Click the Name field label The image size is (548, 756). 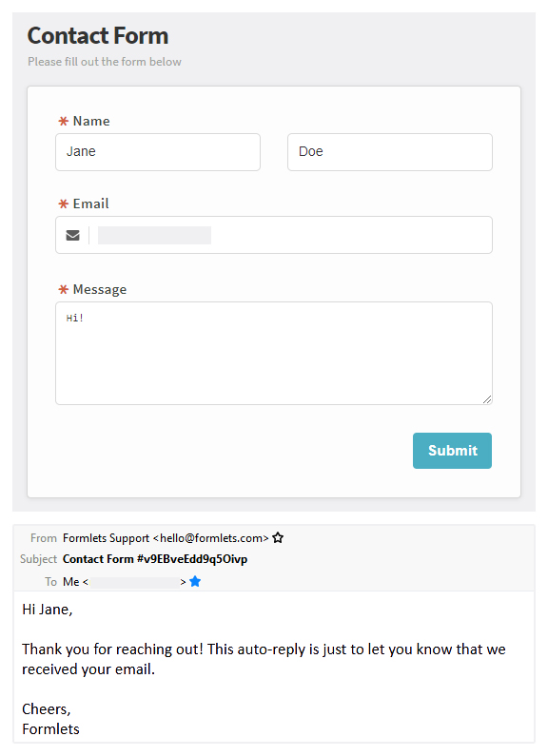(91, 121)
